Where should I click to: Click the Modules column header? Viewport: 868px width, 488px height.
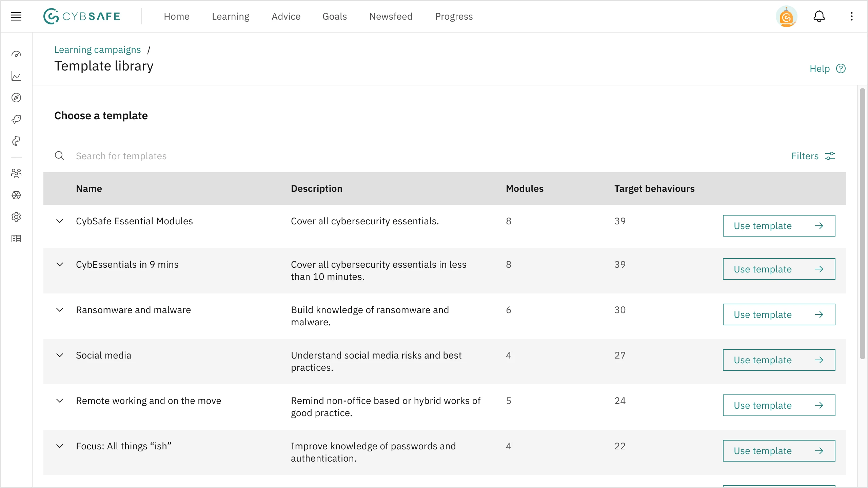pyautogui.click(x=525, y=189)
